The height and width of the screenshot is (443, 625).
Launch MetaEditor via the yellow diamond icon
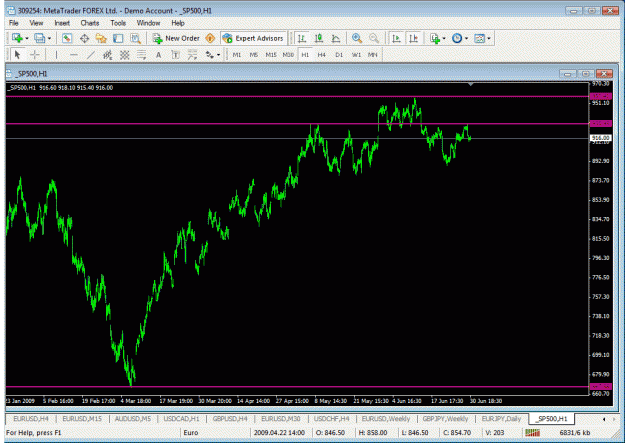(210, 38)
